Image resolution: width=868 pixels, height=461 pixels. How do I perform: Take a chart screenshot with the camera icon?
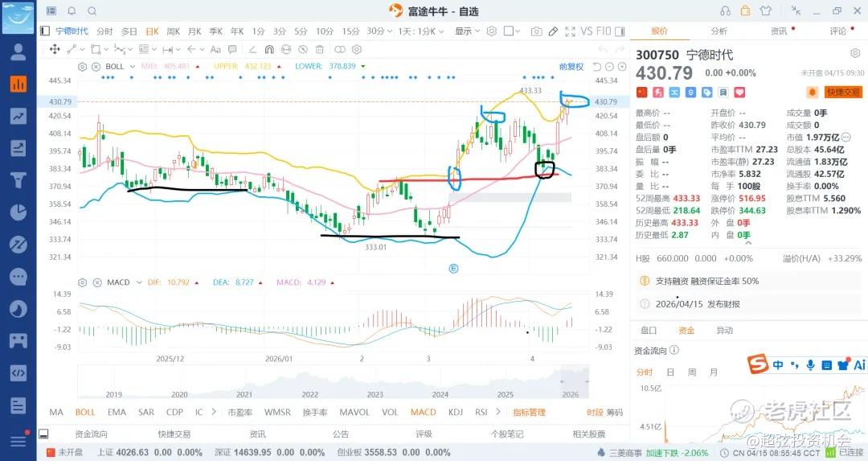[x=536, y=31]
